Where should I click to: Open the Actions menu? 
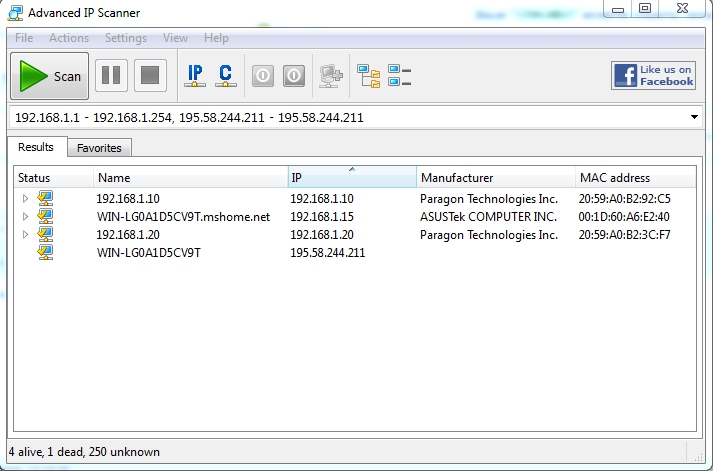coord(69,38)
